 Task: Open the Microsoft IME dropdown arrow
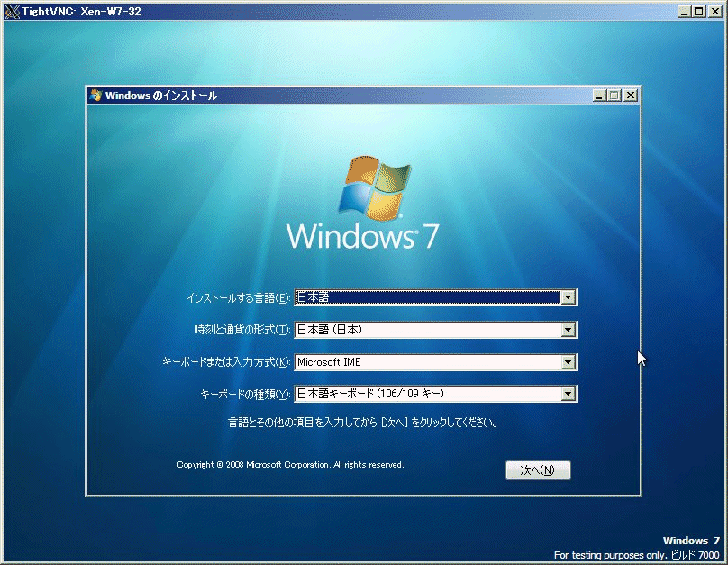pos(568,362)
